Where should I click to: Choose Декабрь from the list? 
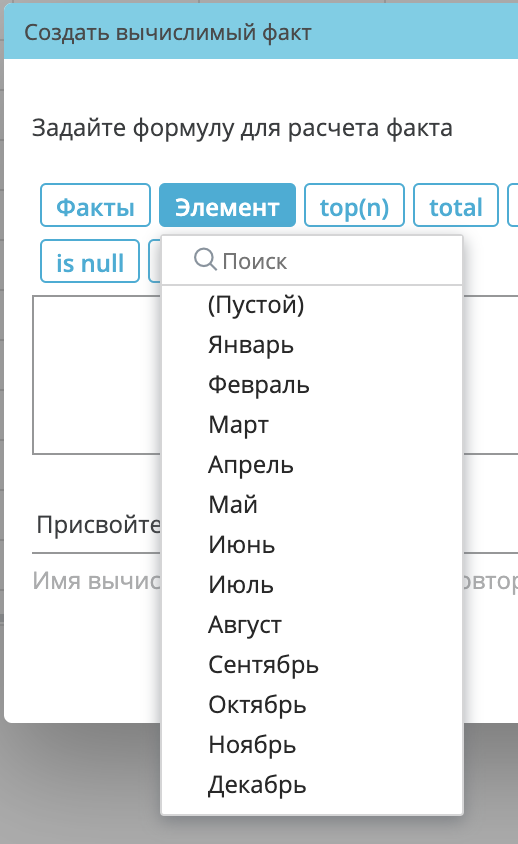pyautogui.click(x=312, y=785)
